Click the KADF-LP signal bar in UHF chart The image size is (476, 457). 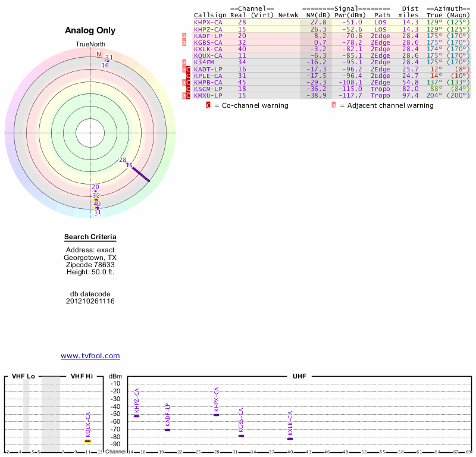coord(167,430)
